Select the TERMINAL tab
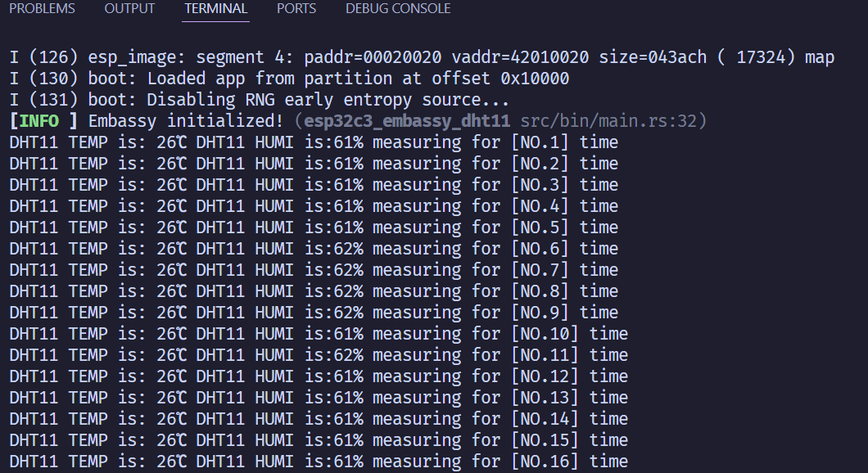 click(216, 9)
